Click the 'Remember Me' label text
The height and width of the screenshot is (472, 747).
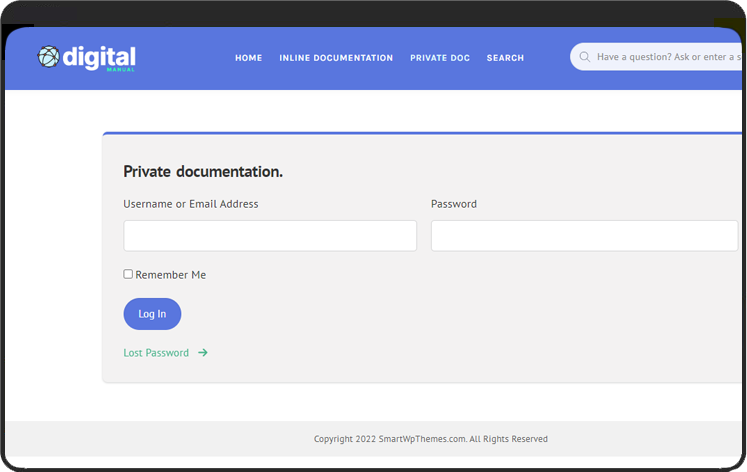(170, 275)
